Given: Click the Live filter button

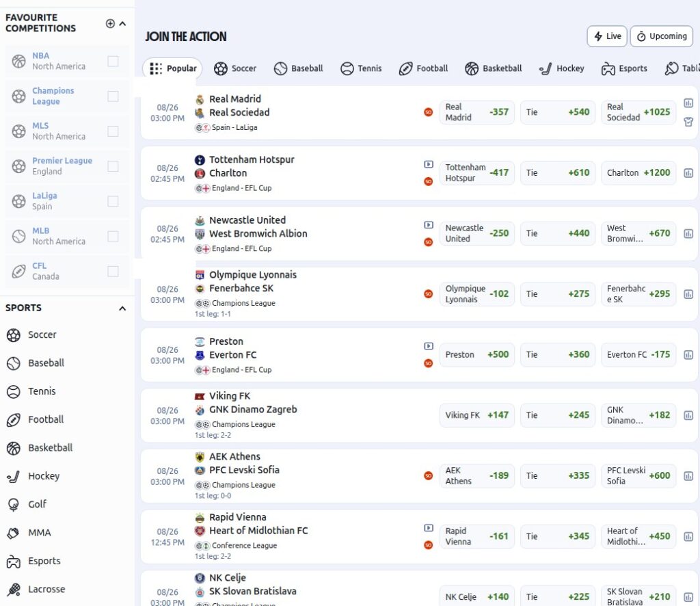Looking at the screenshot, I should click(607, 36).
